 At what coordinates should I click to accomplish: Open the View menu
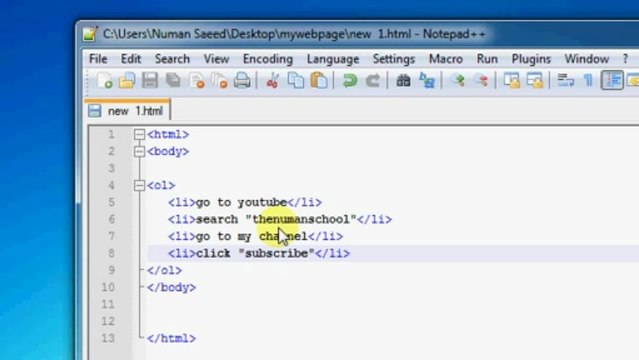click(x=216, y=59)
